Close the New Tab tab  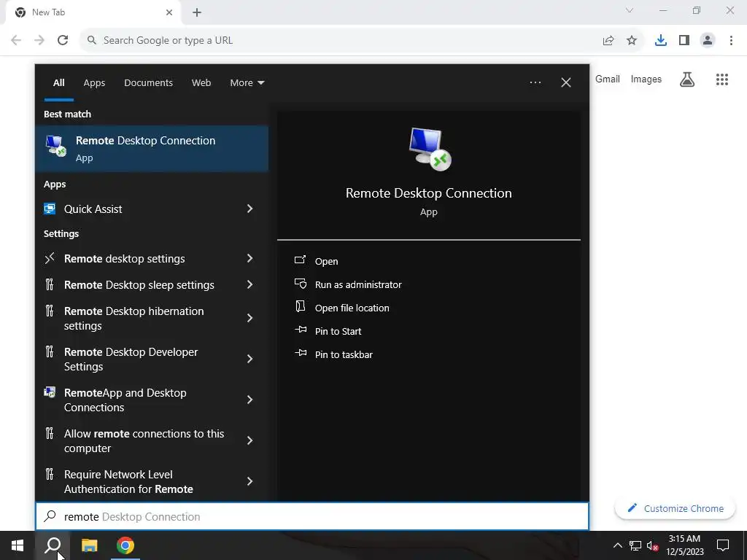pyautogui.click(x=169, y=12)
